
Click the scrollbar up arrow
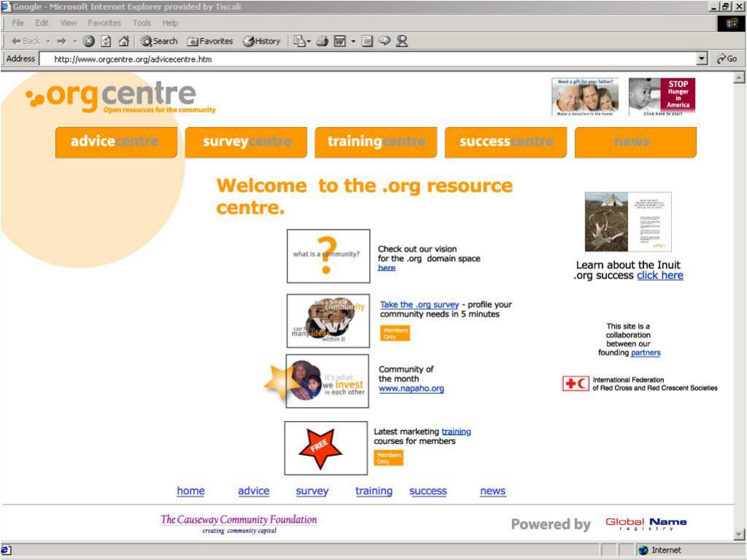coord(740,77)
